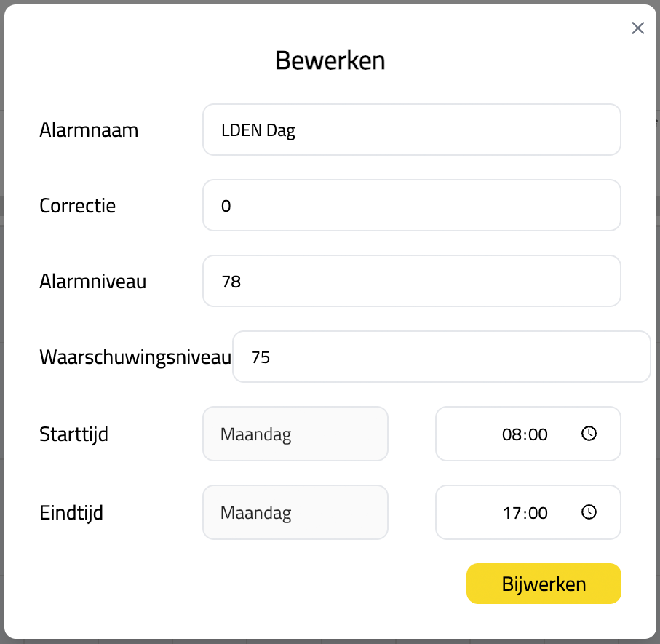660x644 pixels.
Task: Select the Alarmniveau field showing 78
Action: (x=411, y=281)
